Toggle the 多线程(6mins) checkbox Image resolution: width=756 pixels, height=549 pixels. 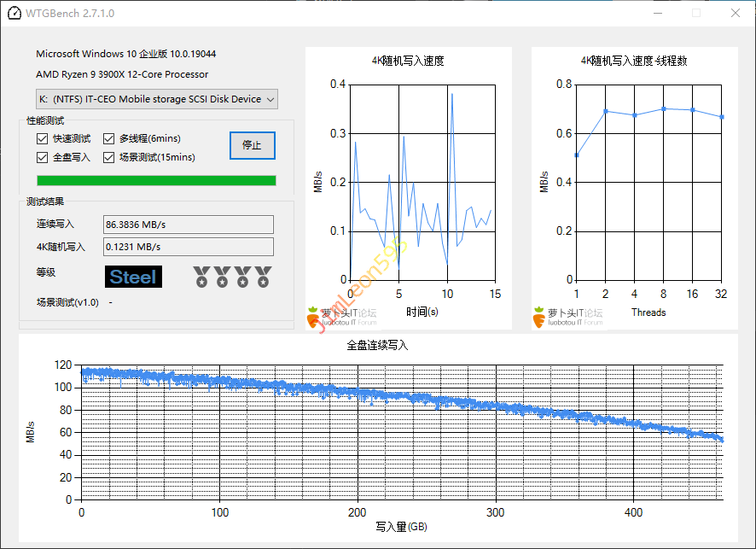(109, 138)
